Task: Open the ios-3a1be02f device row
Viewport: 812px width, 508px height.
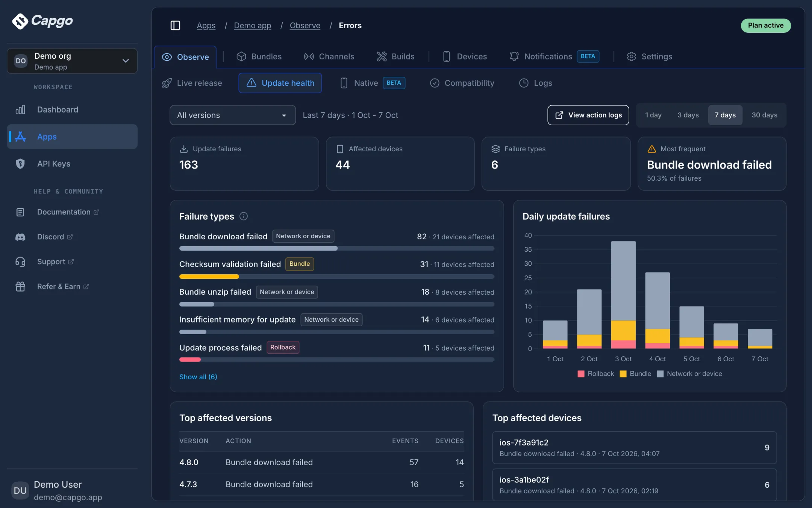Action: (x=635, y=485)
